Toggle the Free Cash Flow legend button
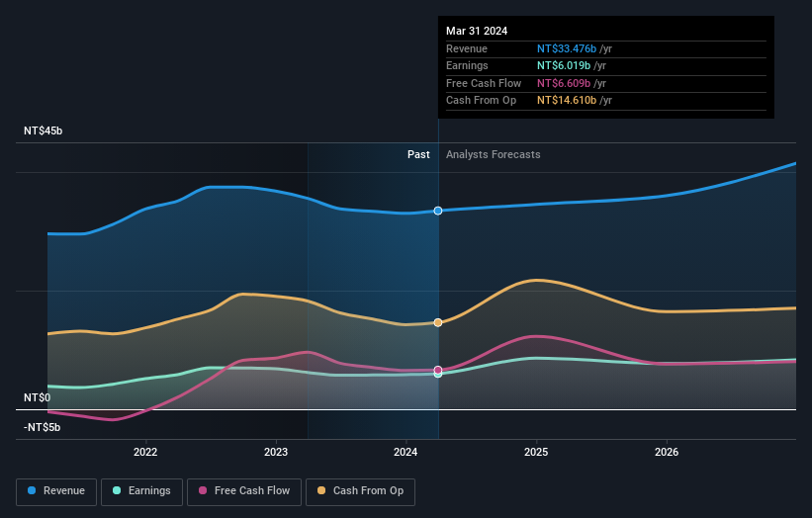The width and height of the screenshot is (812, 518). (244, 491)
